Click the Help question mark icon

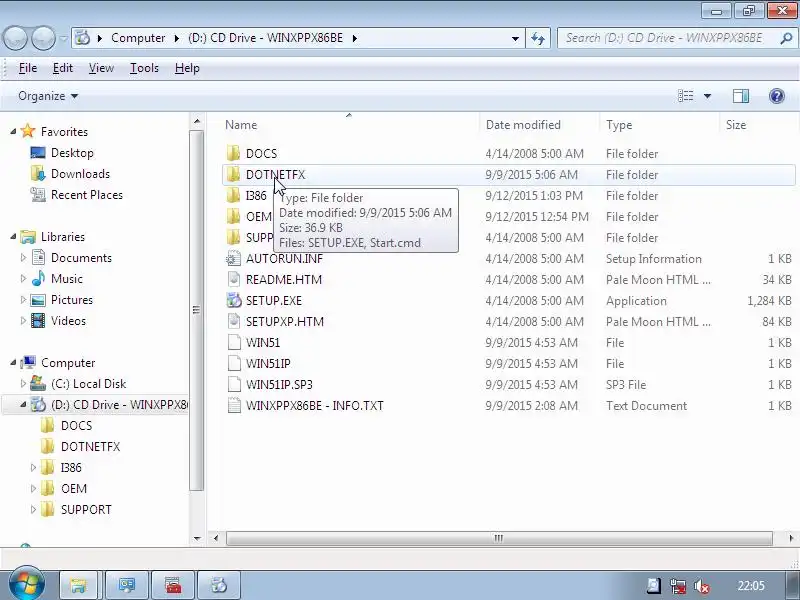(777, 96)
